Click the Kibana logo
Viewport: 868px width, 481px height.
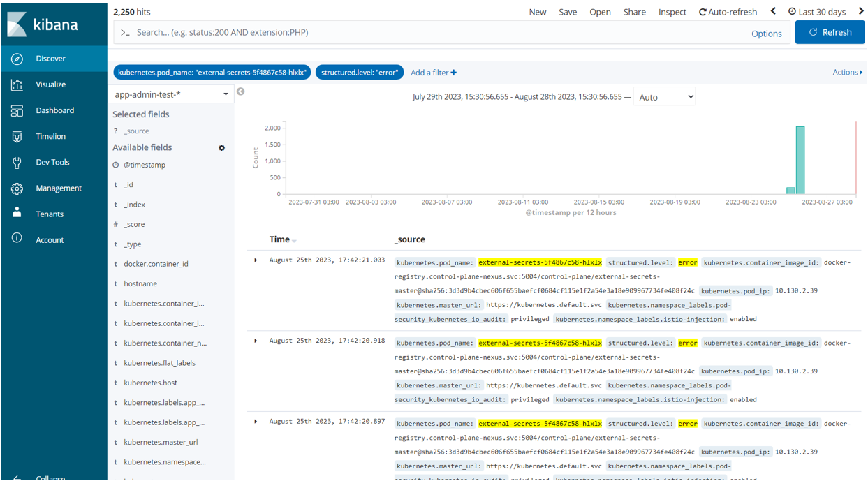tap(43, 24)
